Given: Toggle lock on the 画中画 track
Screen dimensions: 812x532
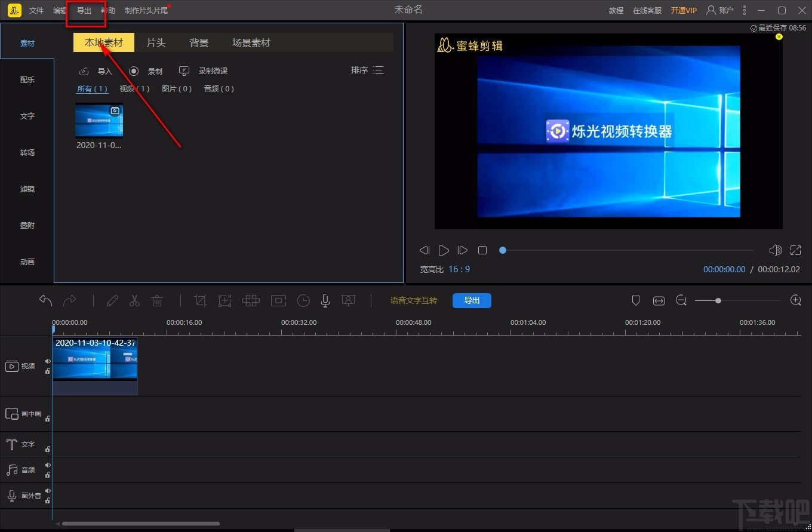Looking at the screenshot, I should [48, 419].
